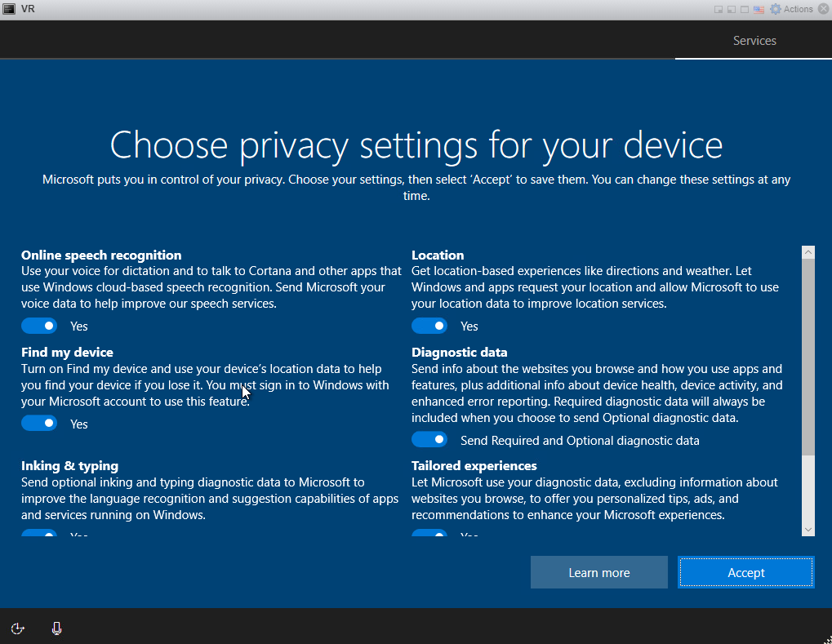Viewport: 832px width, 644px height.
Task: Click 'Send Required and Optional diagnostic data' label
Action: click(580, 441)
